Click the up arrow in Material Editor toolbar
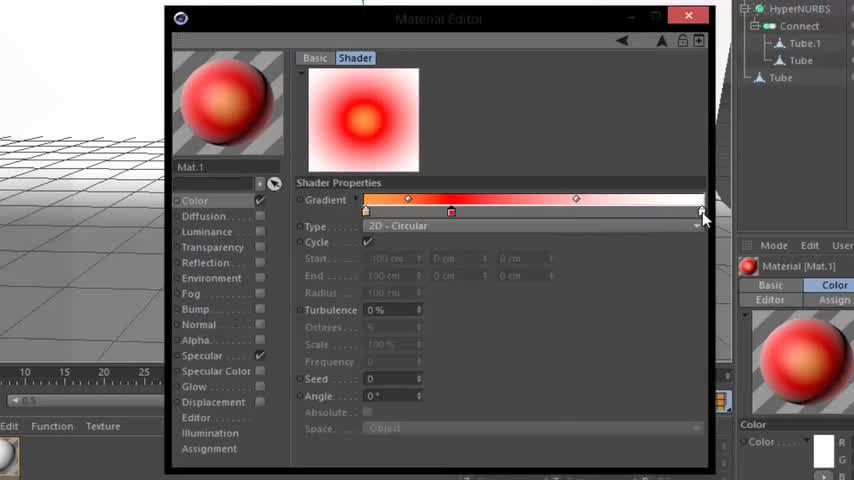Image resolution: width=854 pixels, height=480 pixels. [x=661, y=41]
